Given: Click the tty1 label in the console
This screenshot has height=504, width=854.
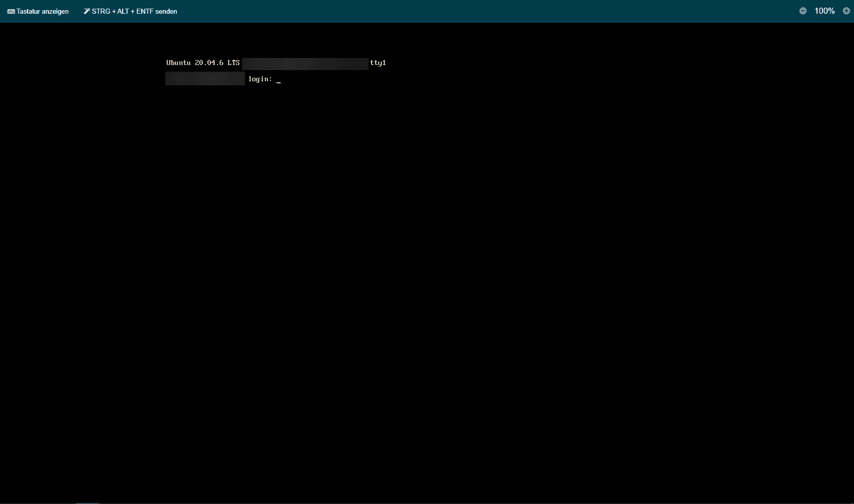Looking at the screenshot, I should pos(378,63).
